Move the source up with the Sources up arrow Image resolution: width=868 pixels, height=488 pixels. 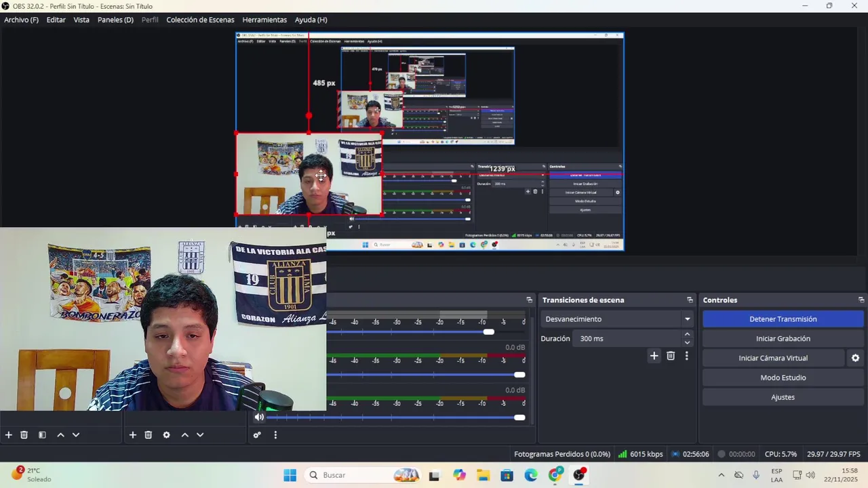pyautogui.click(x=184, y=435)
